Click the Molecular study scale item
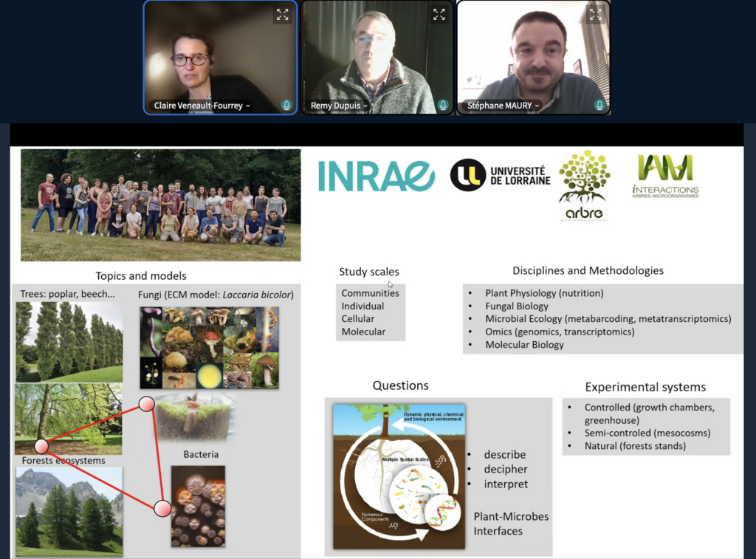The image size is (756, 559). [363, 332]
